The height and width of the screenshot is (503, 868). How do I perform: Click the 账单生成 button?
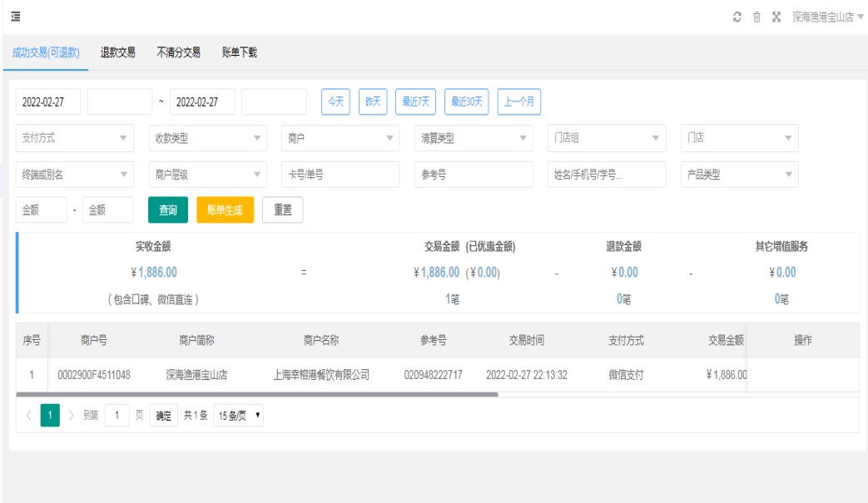[225, 210]
